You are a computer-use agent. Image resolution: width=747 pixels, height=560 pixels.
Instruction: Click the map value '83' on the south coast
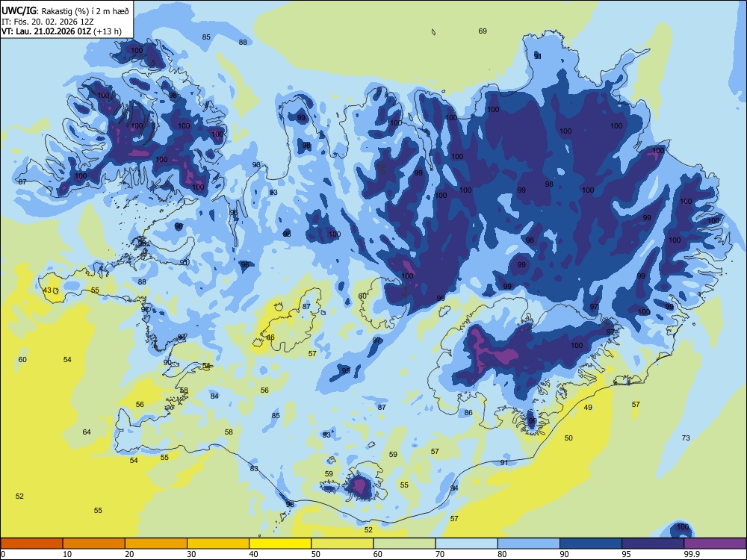(x=254, y=469)
